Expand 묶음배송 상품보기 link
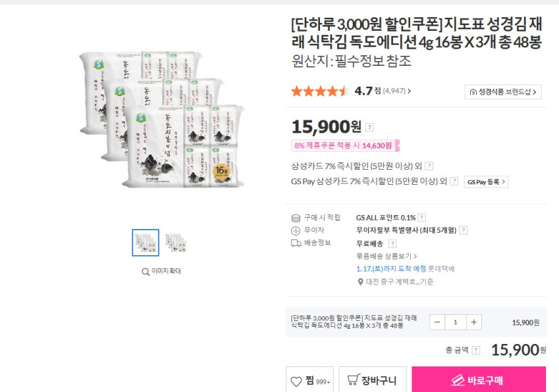Screen dimensions: 559x392 tap(386, 256)
